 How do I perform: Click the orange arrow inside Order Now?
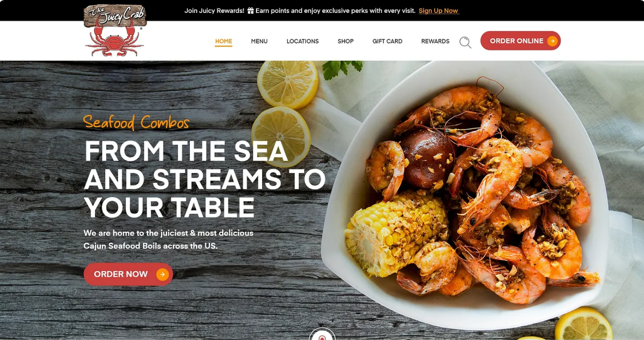163,274
